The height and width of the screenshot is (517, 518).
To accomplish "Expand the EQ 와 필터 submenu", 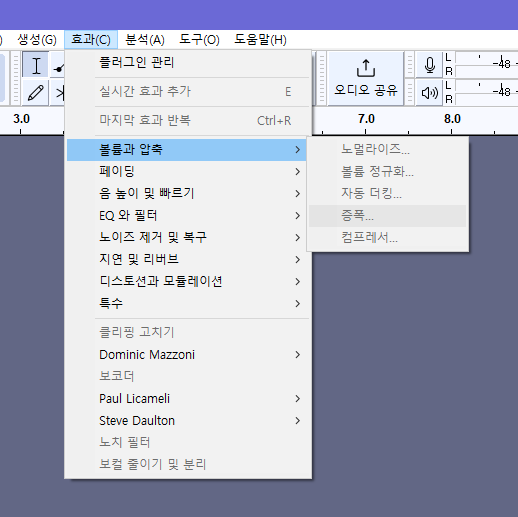I will (x=187, y=216).
